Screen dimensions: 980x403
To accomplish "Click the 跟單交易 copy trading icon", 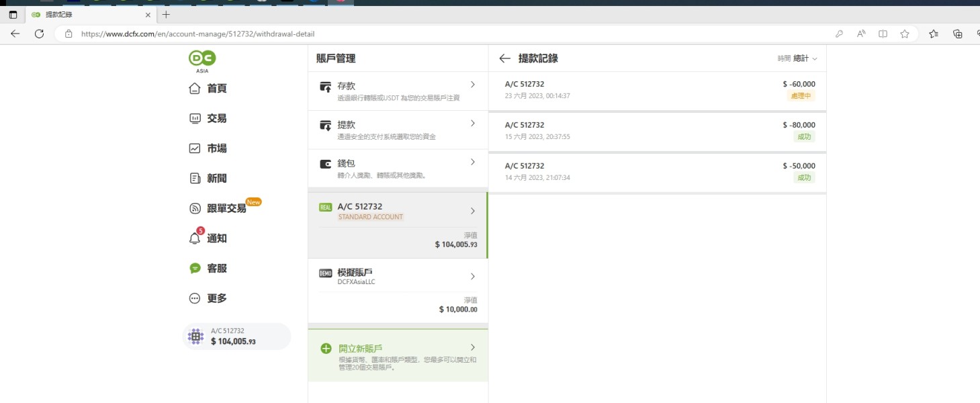I will coord(195,208).
